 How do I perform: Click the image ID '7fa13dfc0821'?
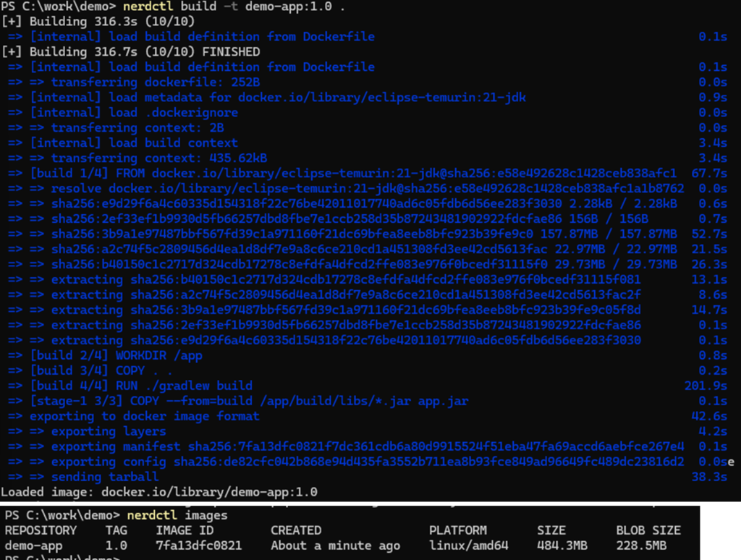[x=199, y=546]
